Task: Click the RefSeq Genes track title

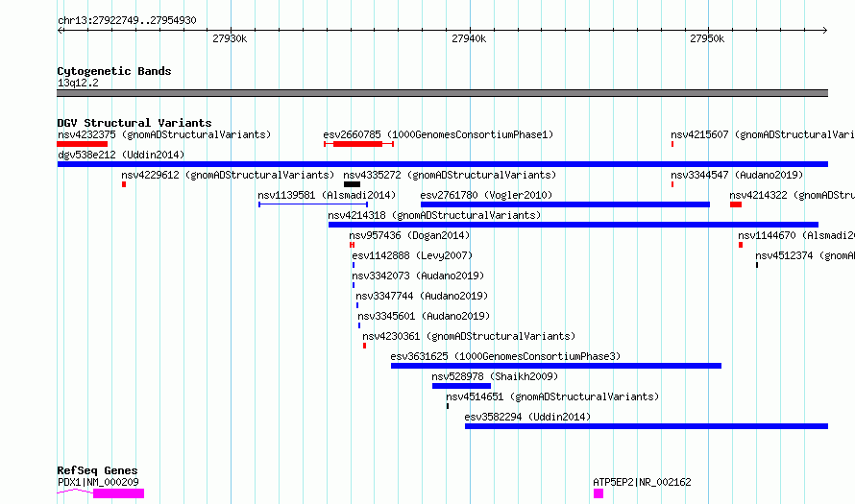Action: tap(97, 470)
